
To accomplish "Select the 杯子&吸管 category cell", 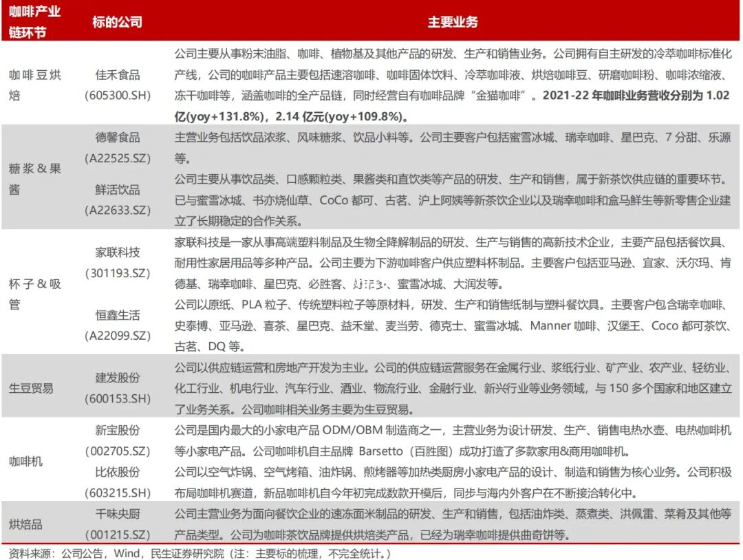I will point(34,294).
